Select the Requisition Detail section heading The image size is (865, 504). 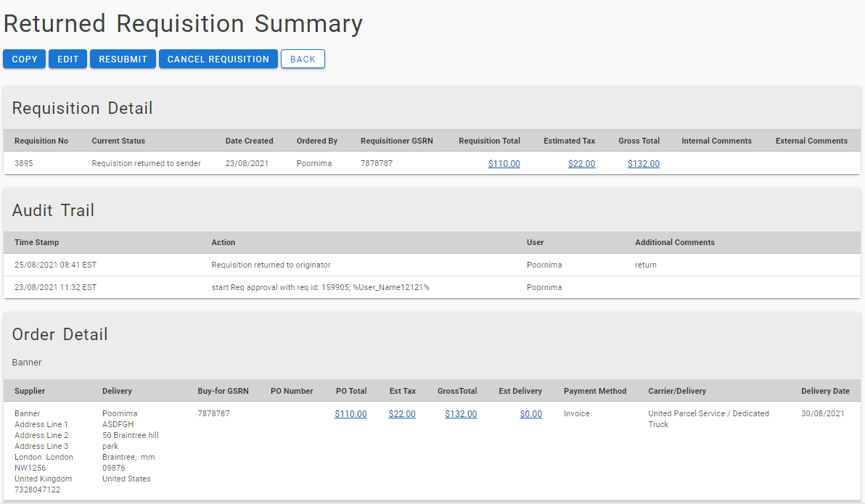[82, 108]
